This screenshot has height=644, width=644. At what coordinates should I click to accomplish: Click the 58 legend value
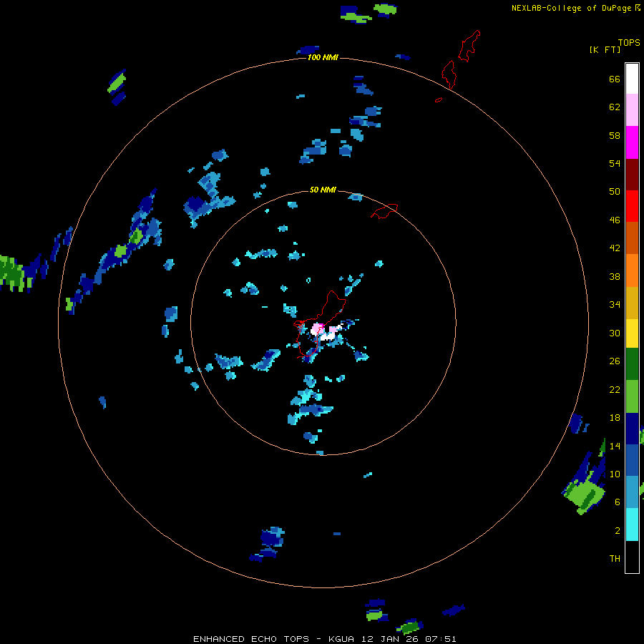615,135
